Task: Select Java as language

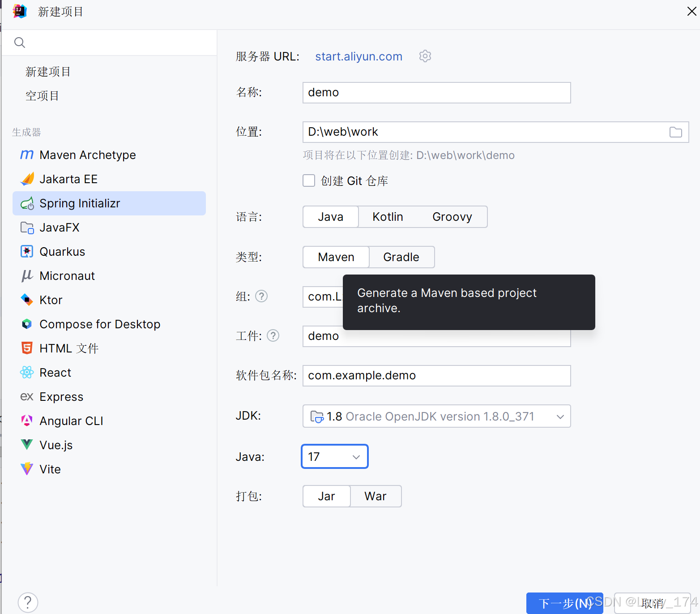Action: coord(331,217)
